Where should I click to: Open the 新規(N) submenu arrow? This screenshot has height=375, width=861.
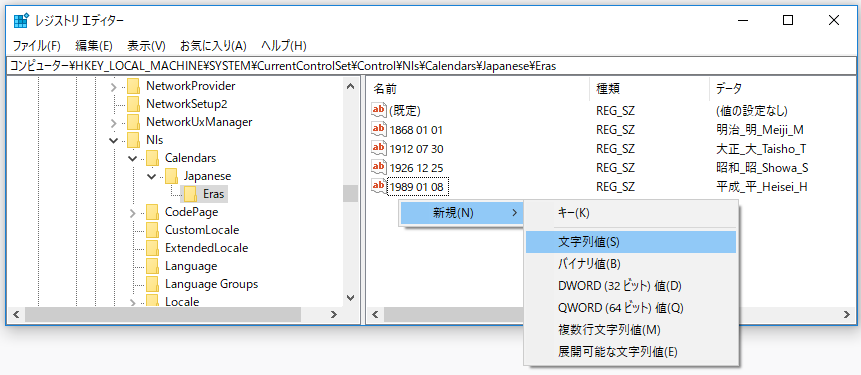click(514, 213)
